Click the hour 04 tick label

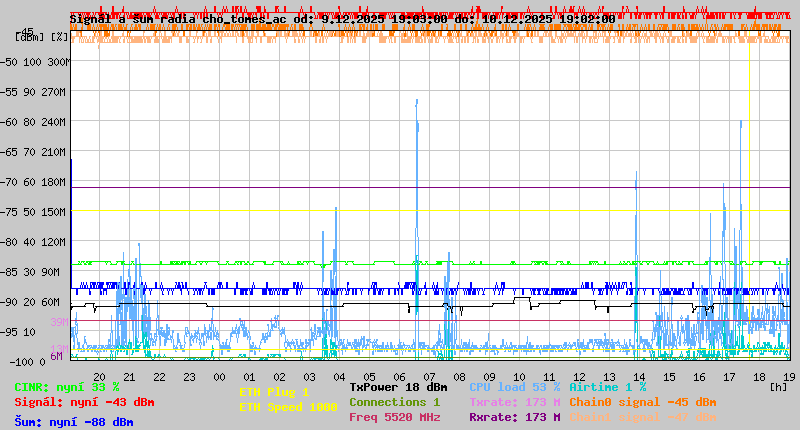[339, 377]
